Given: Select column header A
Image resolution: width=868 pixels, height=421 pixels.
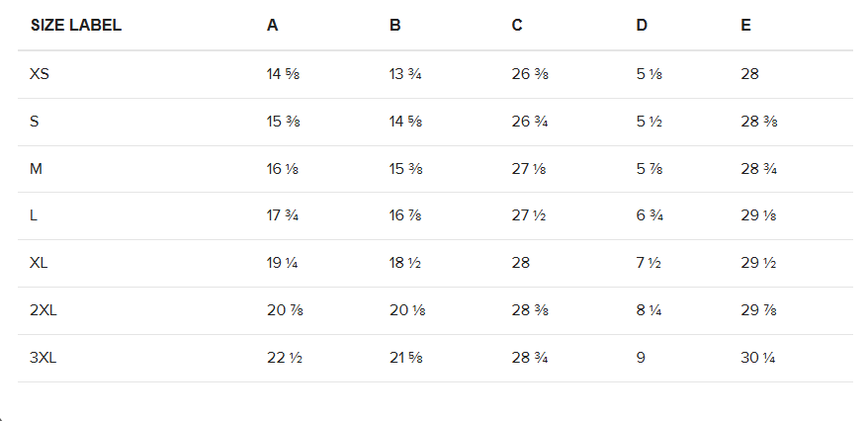Looking at the screenshot, I should [272, 26].
